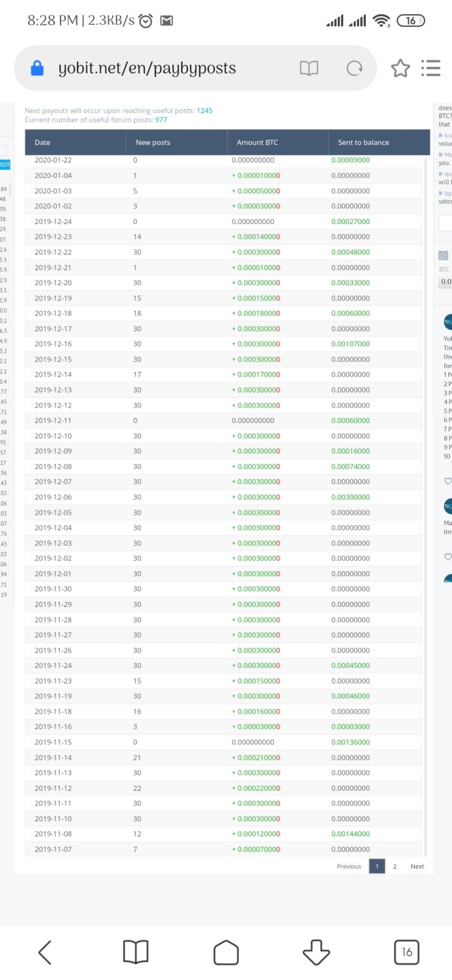Reload the page with the refresh icon

click(x=353, y=68)
